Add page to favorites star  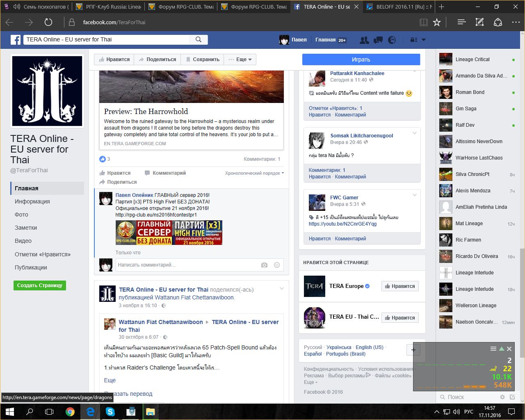point(437,22)
